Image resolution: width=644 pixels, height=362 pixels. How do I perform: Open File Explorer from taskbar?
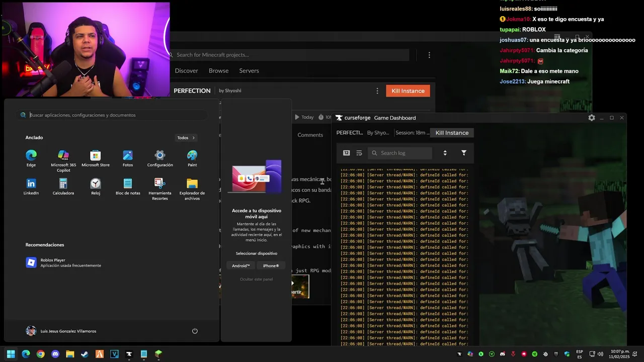click(x=70, y=354)
